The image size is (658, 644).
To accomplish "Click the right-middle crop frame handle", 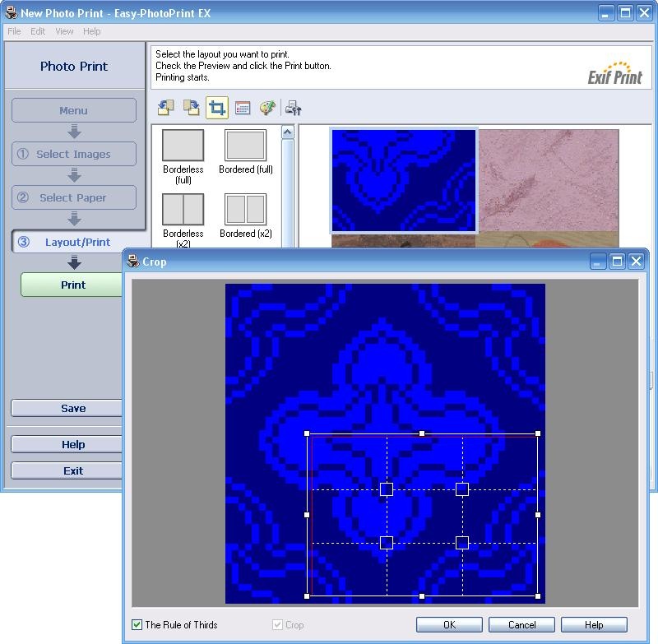I will point(538,515).
